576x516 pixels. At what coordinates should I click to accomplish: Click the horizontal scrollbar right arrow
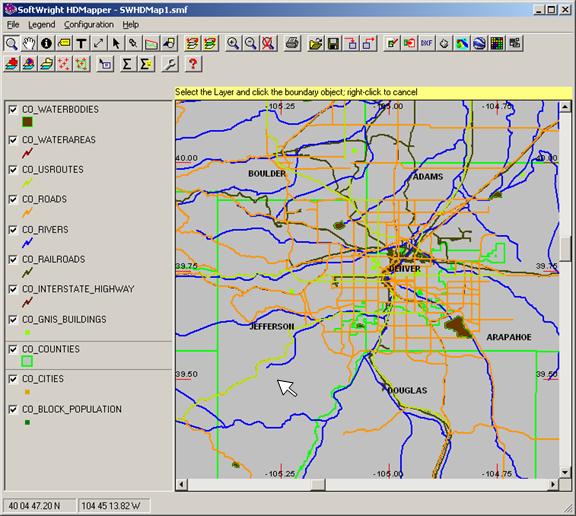click(x=553, y=485)
